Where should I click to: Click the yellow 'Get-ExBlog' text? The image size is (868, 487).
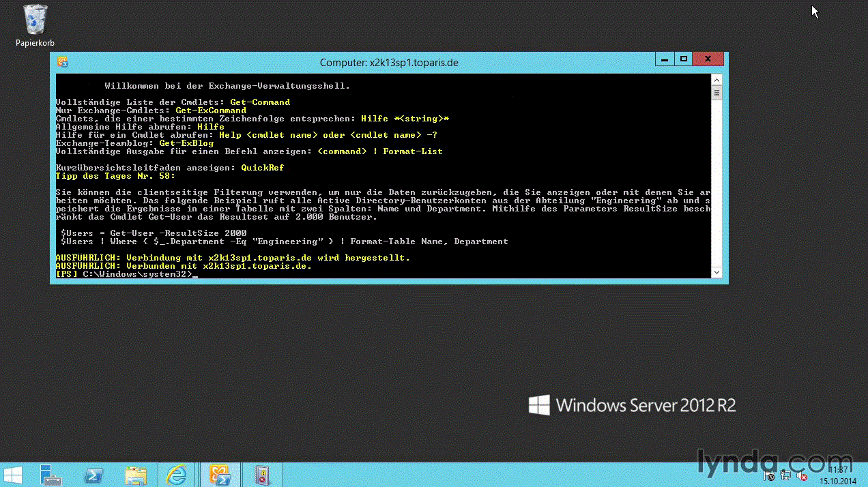(186, 143)
